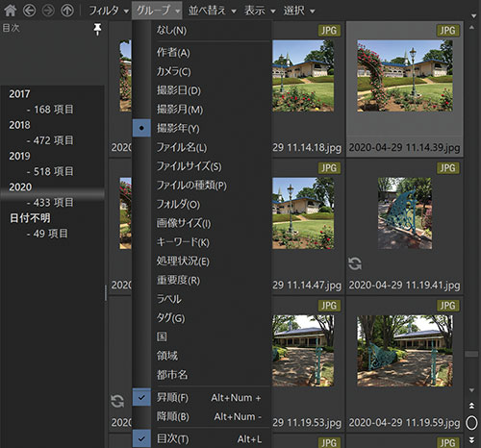Group by フォルダ(O)
481x448 pixels.
pyautogui.click(x=201, y=204)
